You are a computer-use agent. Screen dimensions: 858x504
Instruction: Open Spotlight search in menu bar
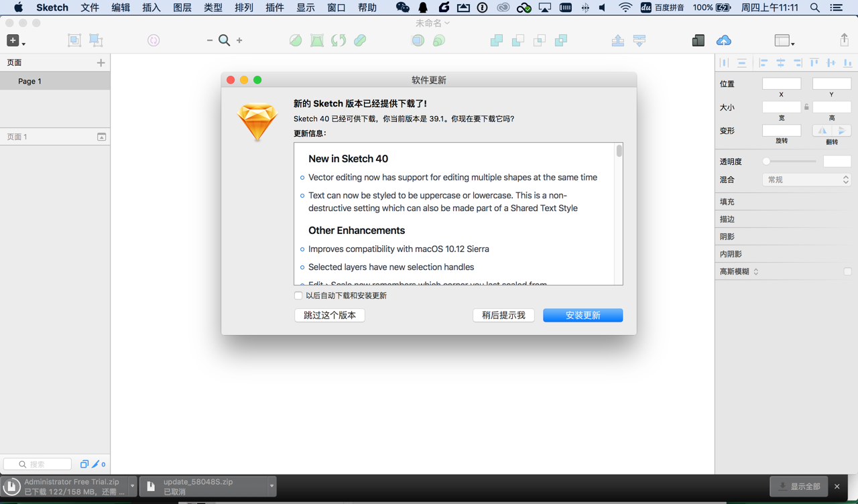(x=814, y=7)
